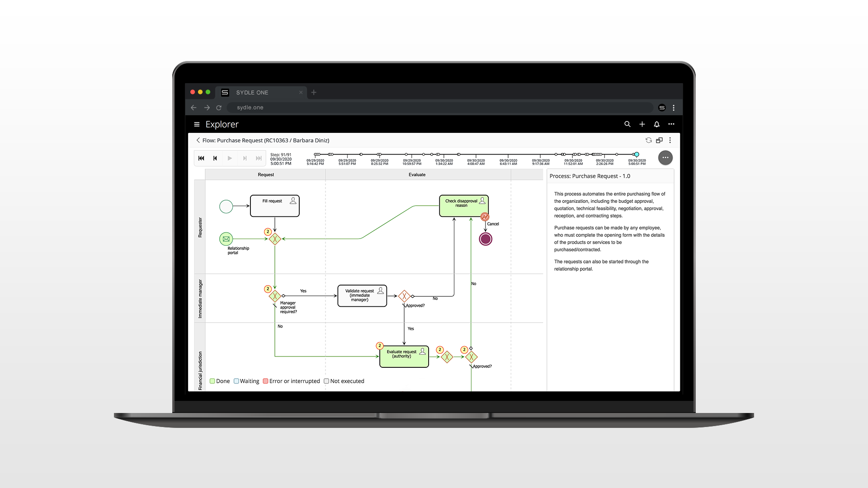
Task: Open the flow's vertical three-dot options menu
Action: click(x=670, y=141)
